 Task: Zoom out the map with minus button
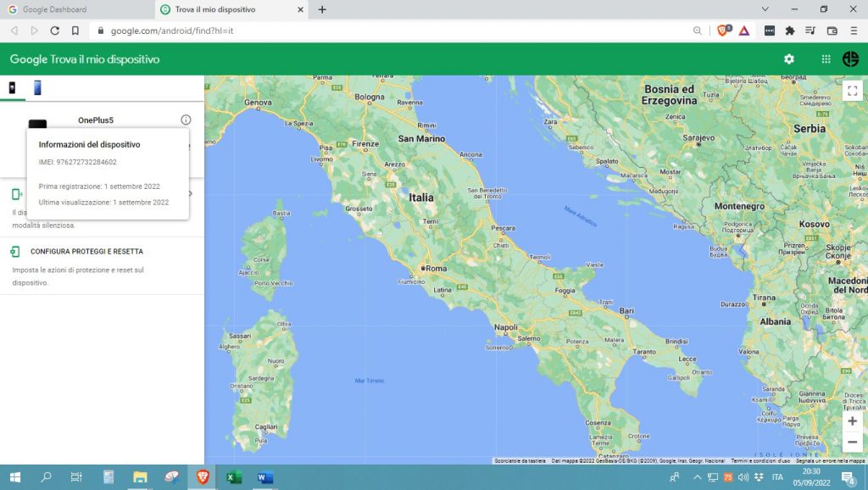(852, 442)
